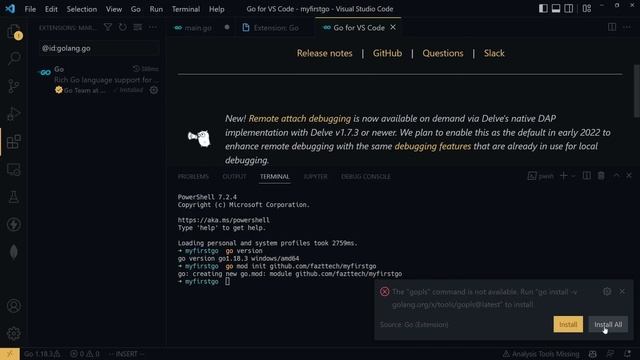The width and height of the screenshot is (640, 360).
Task: Create new terminal with plus icon
Action: 564,176
